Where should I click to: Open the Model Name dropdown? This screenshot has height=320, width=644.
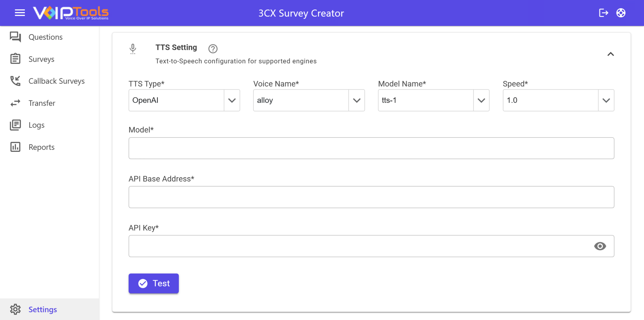[x=434, y=100]
